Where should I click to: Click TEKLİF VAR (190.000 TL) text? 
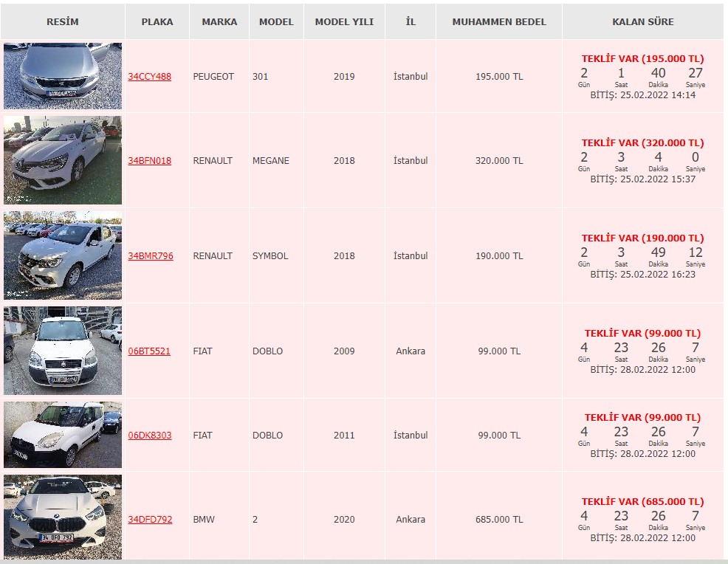[x=642, y=238]
